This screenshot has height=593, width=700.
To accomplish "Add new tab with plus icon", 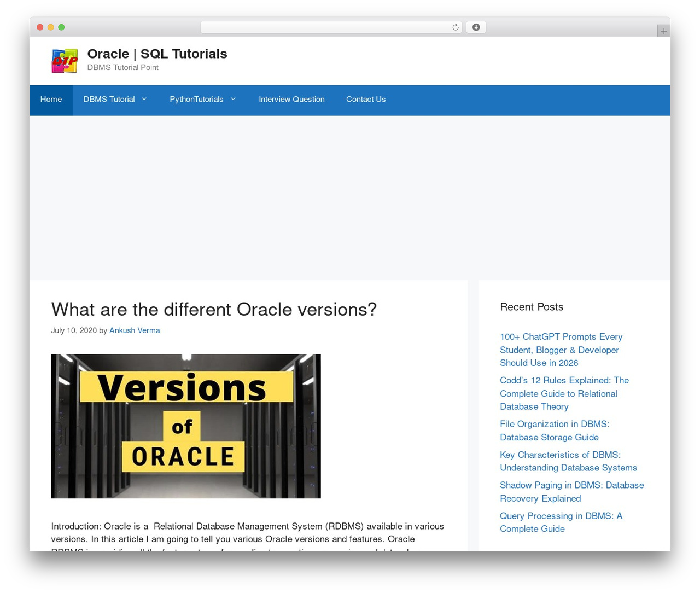I will [663, 31].
